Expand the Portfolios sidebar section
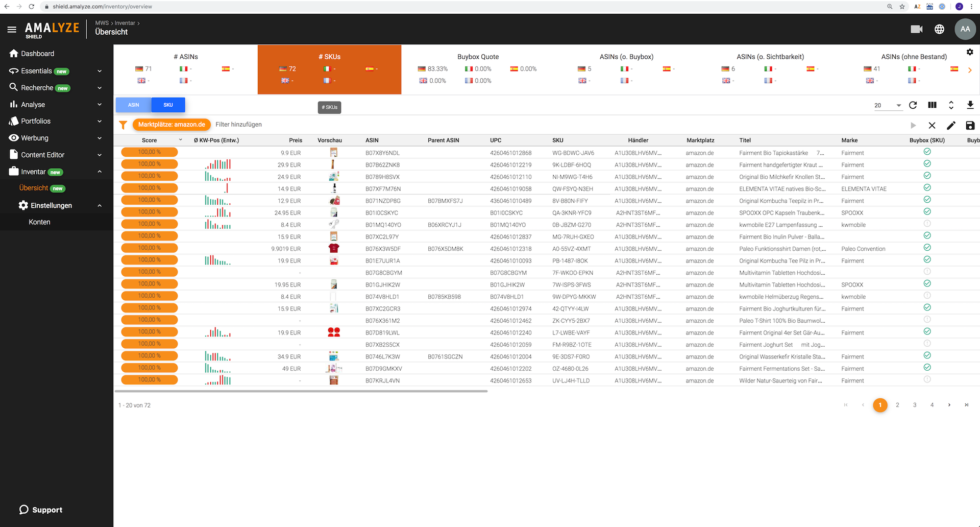The width and height of the screenshot is (980, 527). [100, 122]
